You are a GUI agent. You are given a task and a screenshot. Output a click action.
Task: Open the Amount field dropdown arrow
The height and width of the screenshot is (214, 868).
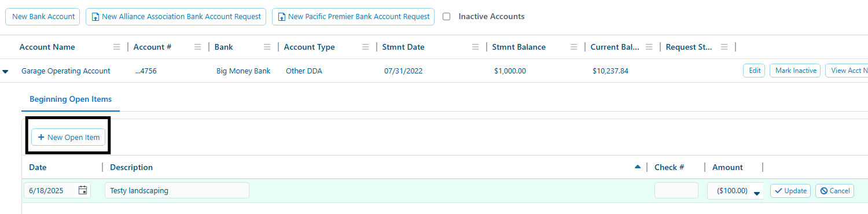(756, 193)
